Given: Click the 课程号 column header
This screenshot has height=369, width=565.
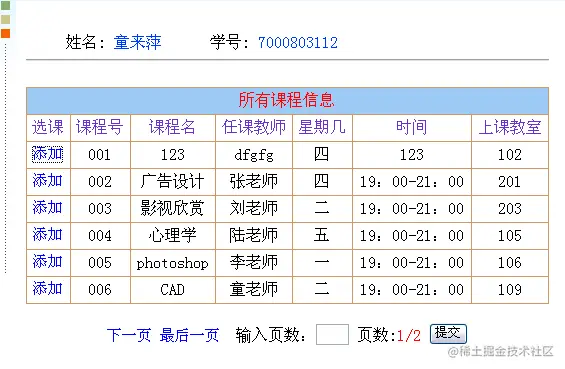Looking at the screenshot, I should (100, 128).
